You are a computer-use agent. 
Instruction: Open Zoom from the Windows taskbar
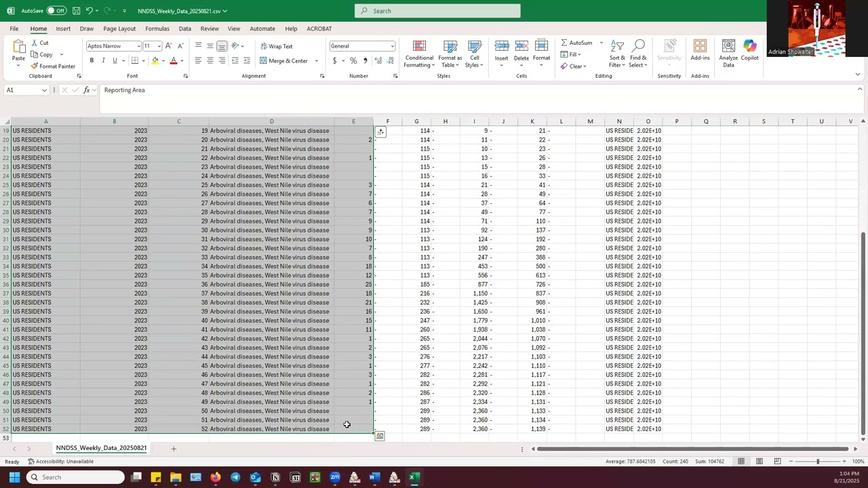coord(335,477)
